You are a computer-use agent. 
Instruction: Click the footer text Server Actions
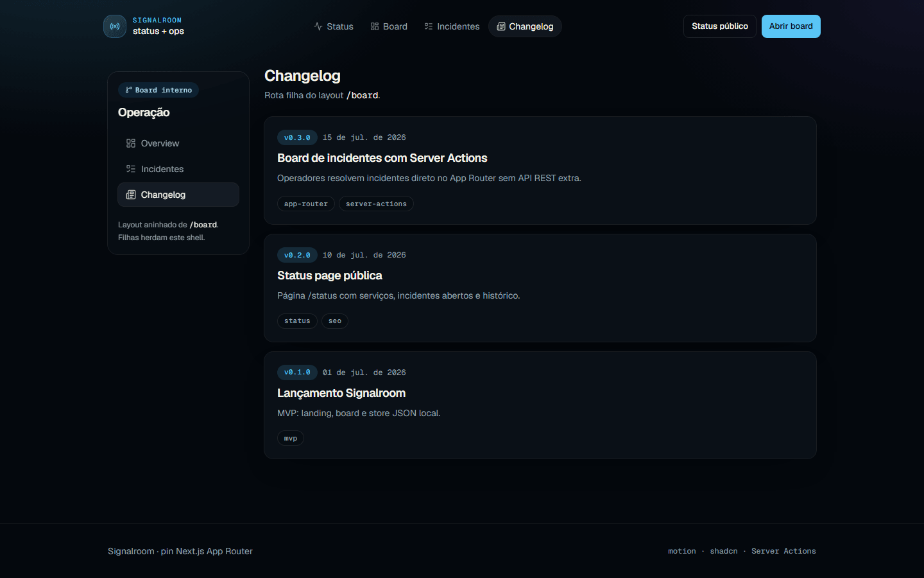pos(783,551)
